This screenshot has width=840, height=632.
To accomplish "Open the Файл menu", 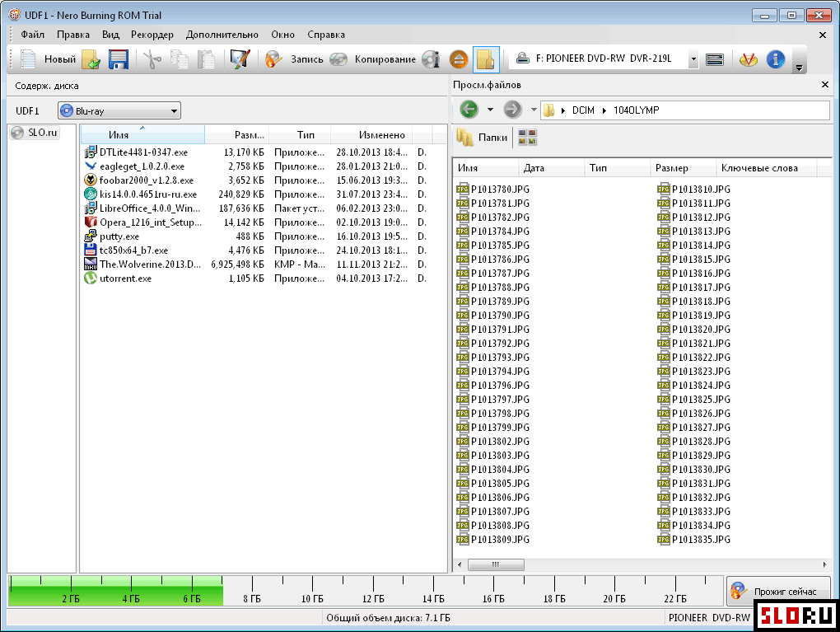I will pyautogui.click(x=33, y=35).
